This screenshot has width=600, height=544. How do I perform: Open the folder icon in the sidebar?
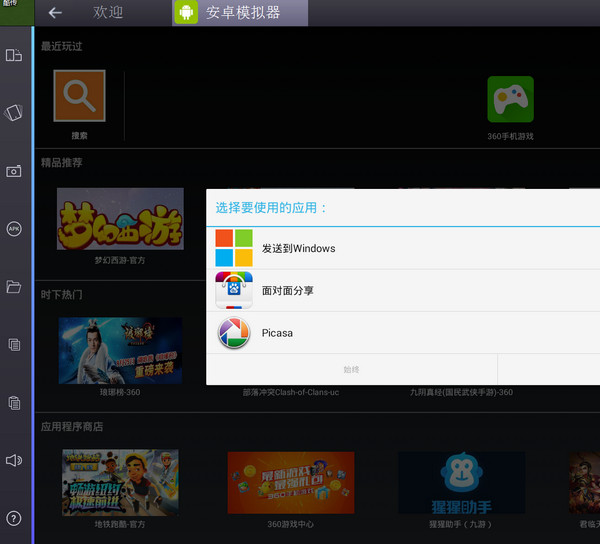[14, 287]
